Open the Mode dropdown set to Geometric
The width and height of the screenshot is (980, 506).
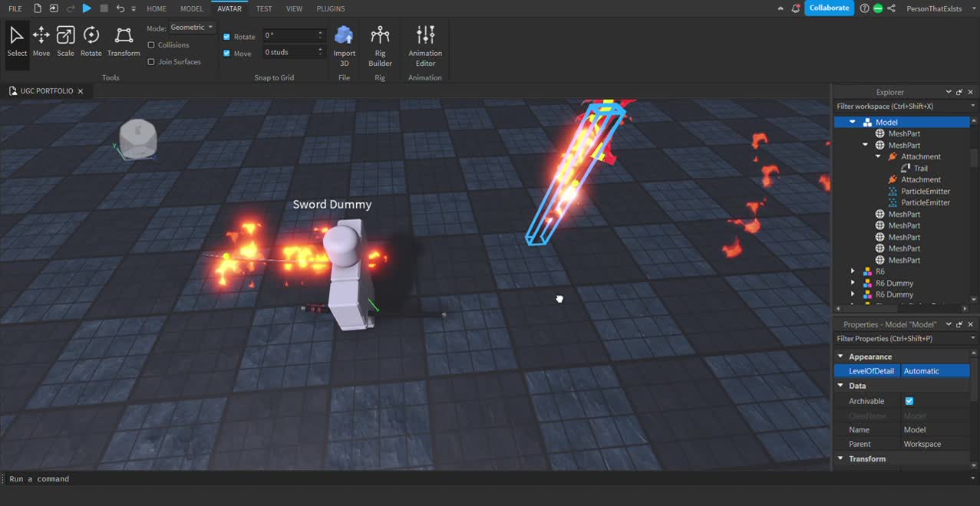click(190, 27)
